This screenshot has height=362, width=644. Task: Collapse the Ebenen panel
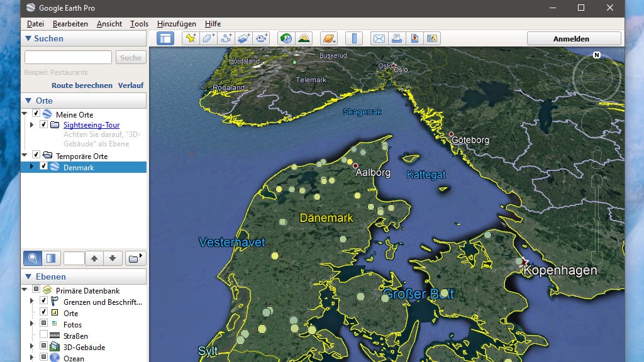28,277
